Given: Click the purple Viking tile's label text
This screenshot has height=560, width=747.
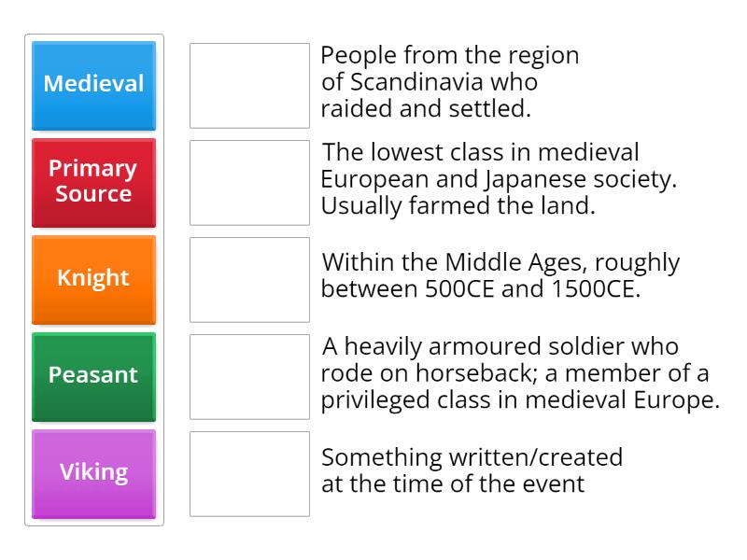Looking at the screenshot, I should (93, 472).
